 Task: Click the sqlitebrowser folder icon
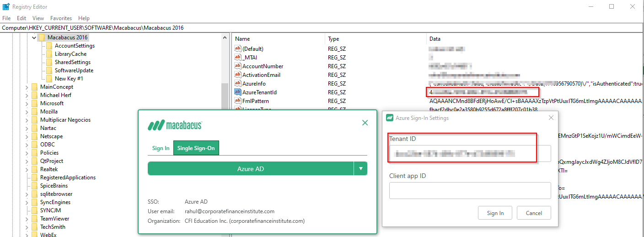click(35, 194)
